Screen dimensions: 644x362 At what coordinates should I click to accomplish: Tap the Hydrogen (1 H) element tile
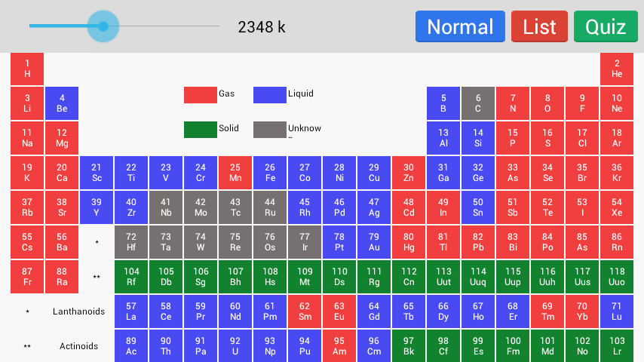tap(27, 69)
